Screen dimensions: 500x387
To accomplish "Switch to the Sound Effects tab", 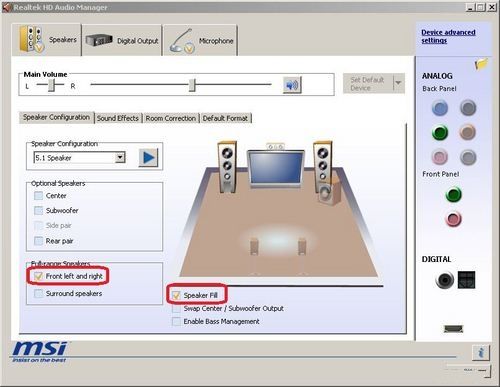I will click(x=118, y=118).
